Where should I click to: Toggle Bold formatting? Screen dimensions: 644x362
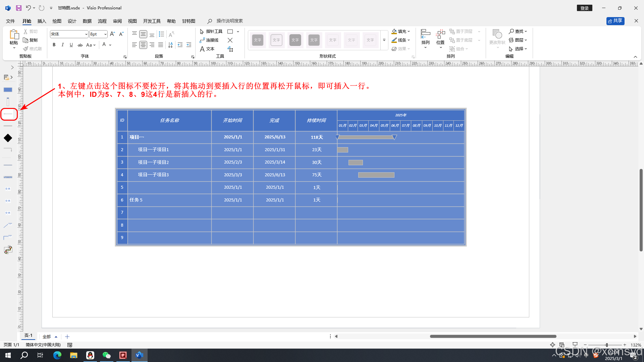54,45
